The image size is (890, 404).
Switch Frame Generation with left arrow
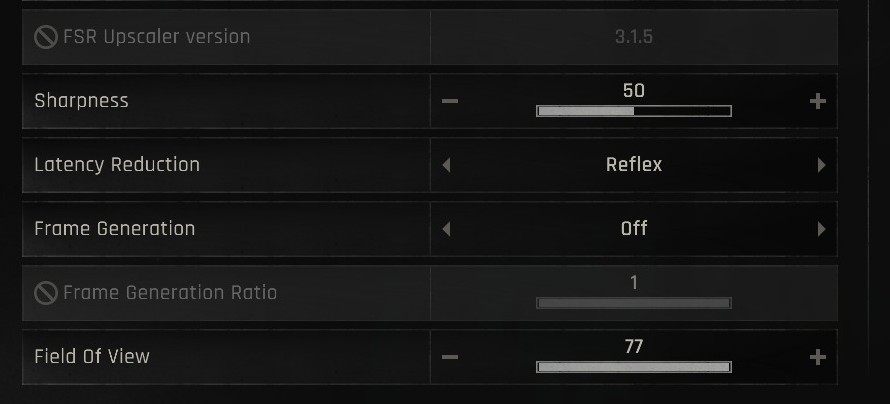[446, 229]
